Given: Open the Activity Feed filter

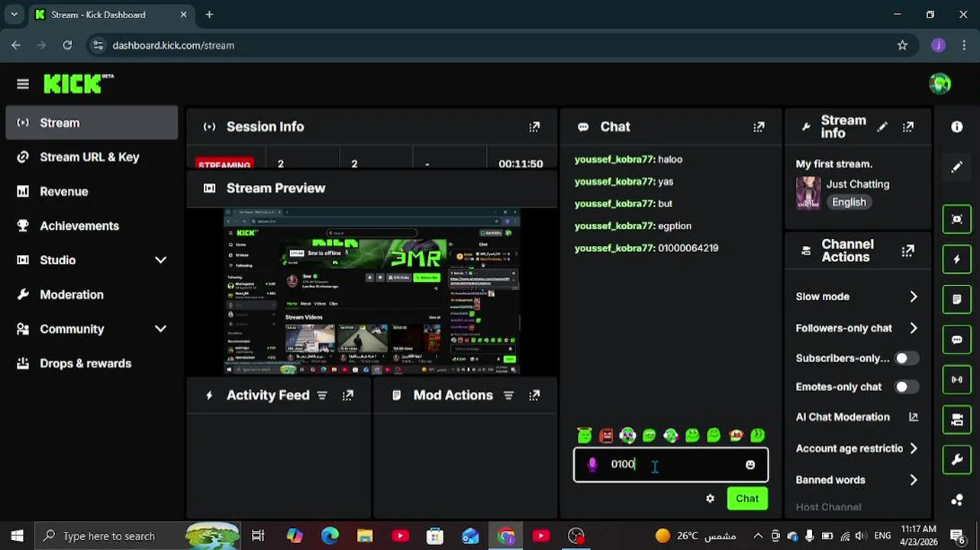Looking at the screenshot, I should point(322,395).
